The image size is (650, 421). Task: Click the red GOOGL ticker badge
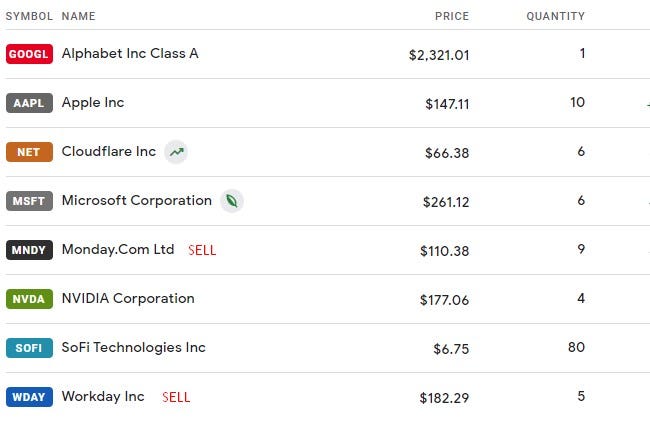pos(29,54)
